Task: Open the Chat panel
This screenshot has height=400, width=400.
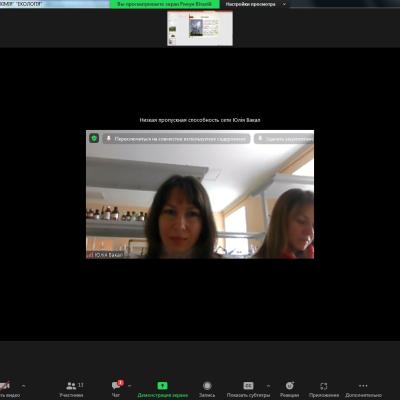Action: pos(116,389)
